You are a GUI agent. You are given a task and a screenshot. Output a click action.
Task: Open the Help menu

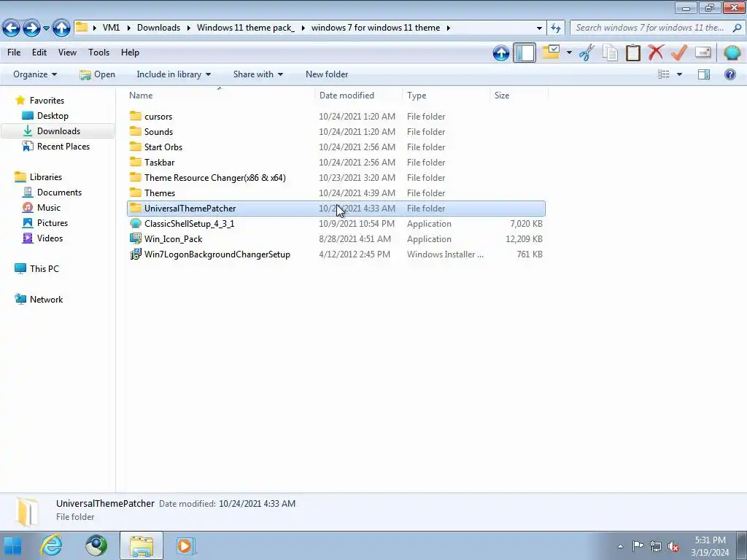[130, 52]
